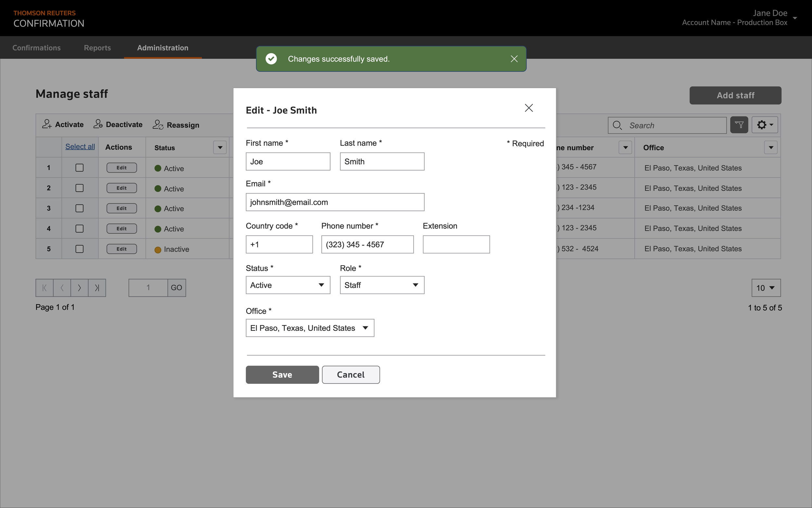Screen dimensions: 812x508
Task: Open the Confirmations tab
Action: coord(36,48)
